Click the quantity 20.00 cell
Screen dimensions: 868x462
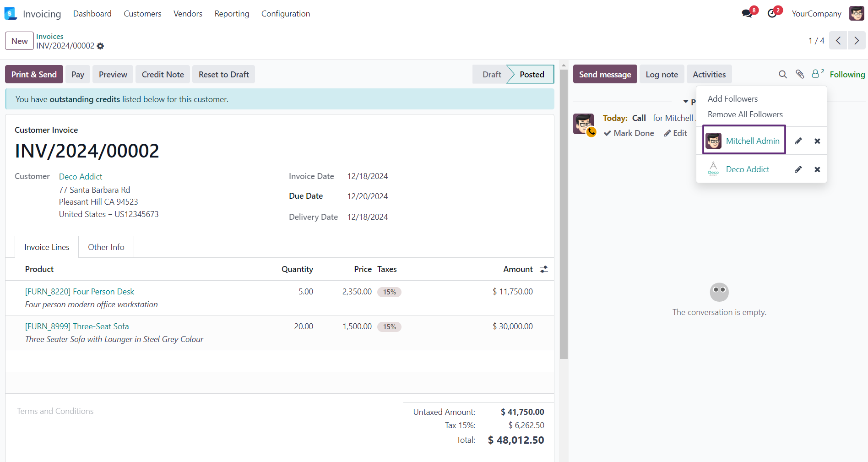(x=304, y=326)
